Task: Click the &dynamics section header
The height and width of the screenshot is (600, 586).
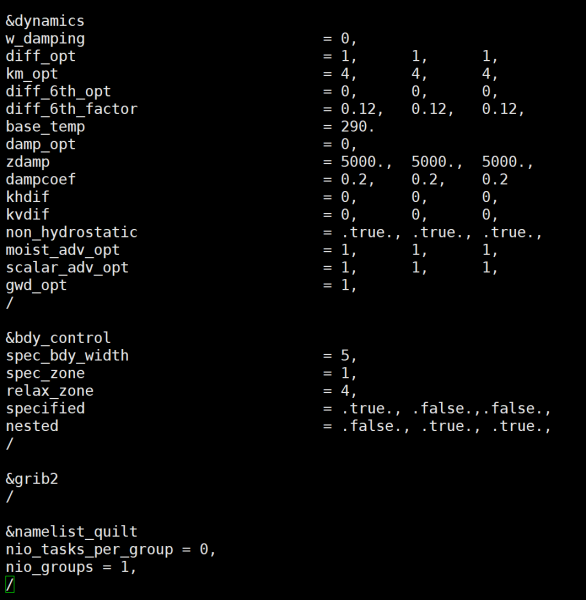Action: [45, 21]
